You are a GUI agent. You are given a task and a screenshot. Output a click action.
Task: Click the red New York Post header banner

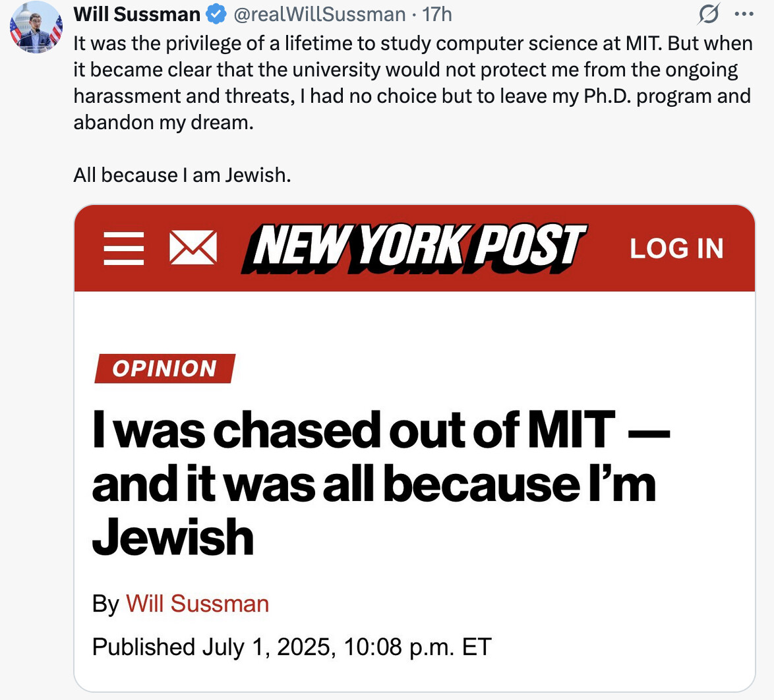click(415, 248)
